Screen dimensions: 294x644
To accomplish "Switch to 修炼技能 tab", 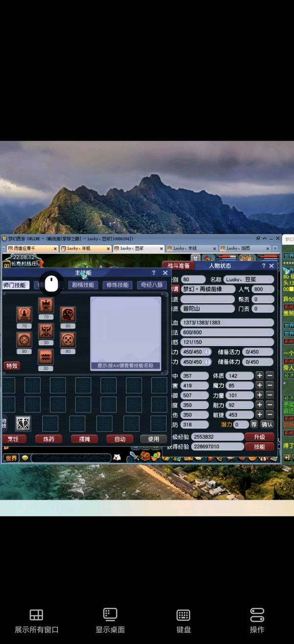I will pyautogui.click(x=117, y=285).
